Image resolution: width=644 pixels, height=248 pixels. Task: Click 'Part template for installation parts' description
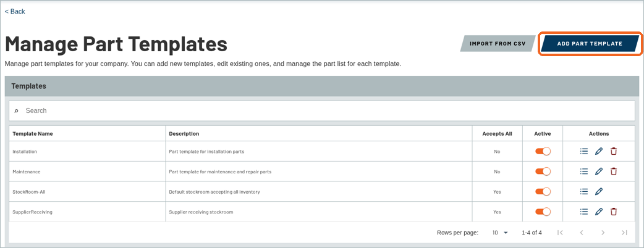pos(206,151)
